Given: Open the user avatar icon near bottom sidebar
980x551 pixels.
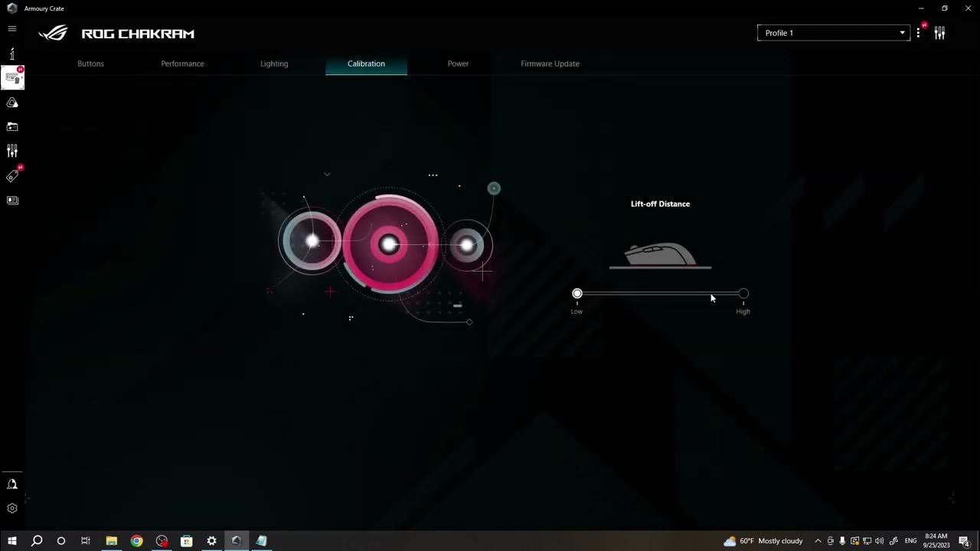Looking at the screenshot, I should pos(12,484).
